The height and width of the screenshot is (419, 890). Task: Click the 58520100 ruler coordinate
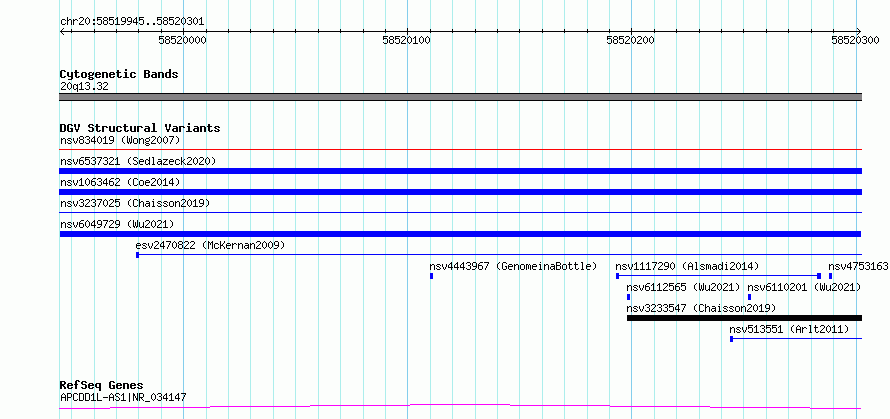[407, 40]
